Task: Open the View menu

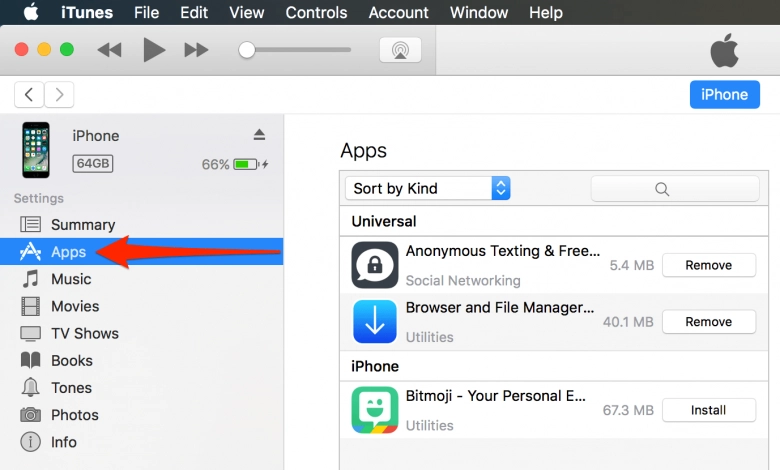Action: tap(247, 12)
